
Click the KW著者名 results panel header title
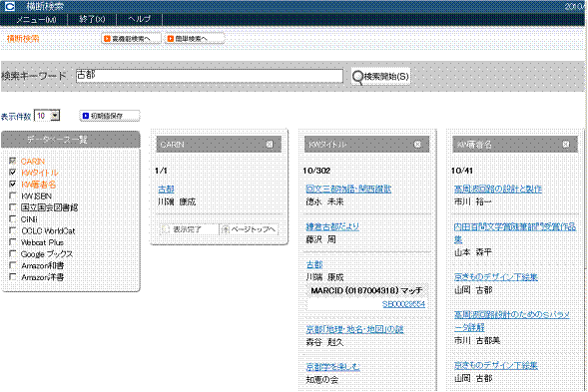(x=474, y=145)
